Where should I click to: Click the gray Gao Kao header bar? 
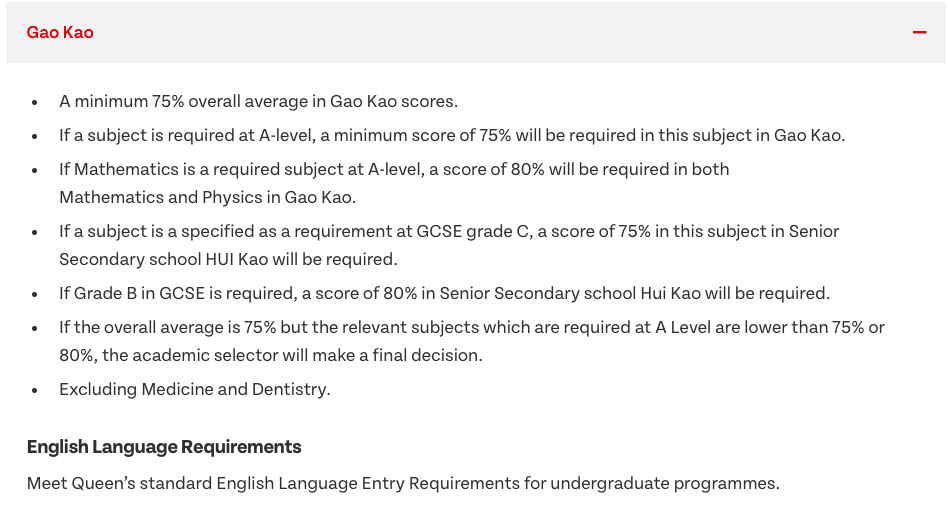point(476,32)
